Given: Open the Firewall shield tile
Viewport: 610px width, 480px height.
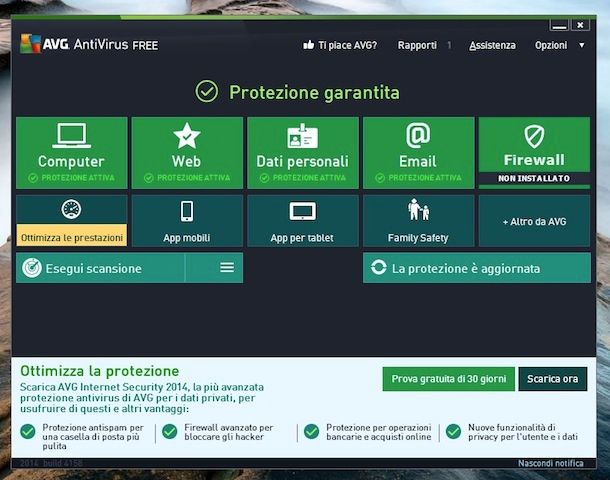Looking at the screenshot, I should click(x=534, y=153).
